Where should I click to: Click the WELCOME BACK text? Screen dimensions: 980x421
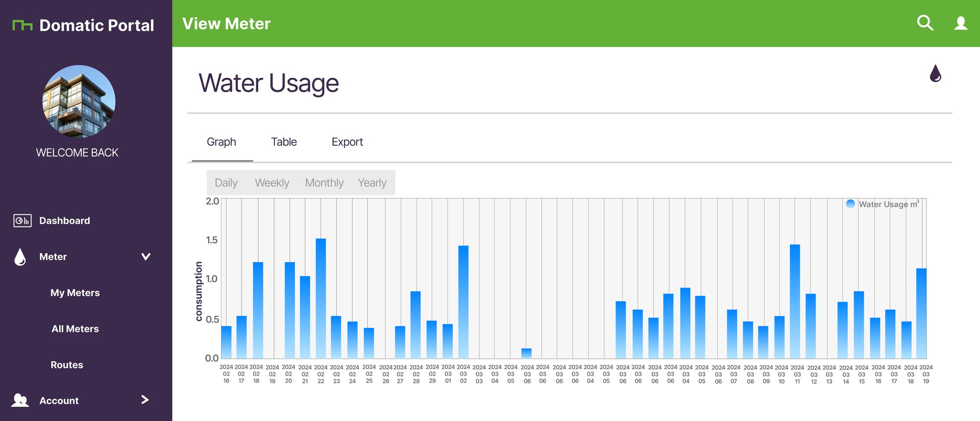coord(77,153)
